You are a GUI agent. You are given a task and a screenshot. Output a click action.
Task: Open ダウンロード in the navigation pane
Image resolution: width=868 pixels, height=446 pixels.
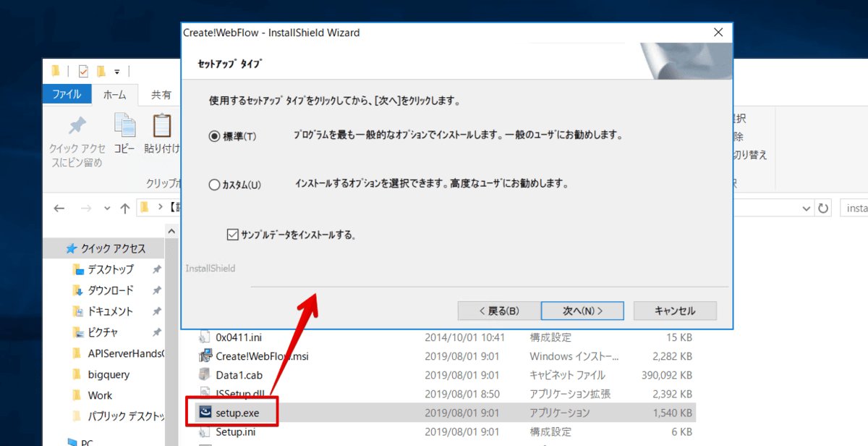111,290
